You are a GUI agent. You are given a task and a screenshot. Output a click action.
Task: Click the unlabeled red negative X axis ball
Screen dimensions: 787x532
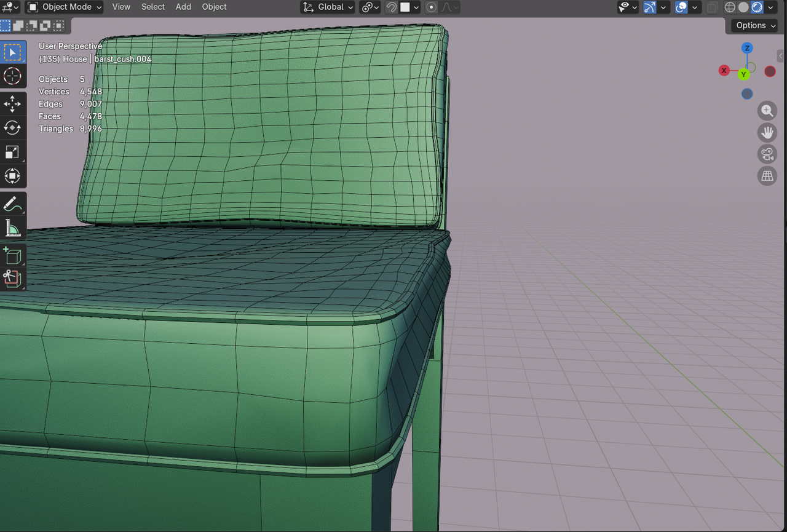pyautogui.click(x=770, y=71)
